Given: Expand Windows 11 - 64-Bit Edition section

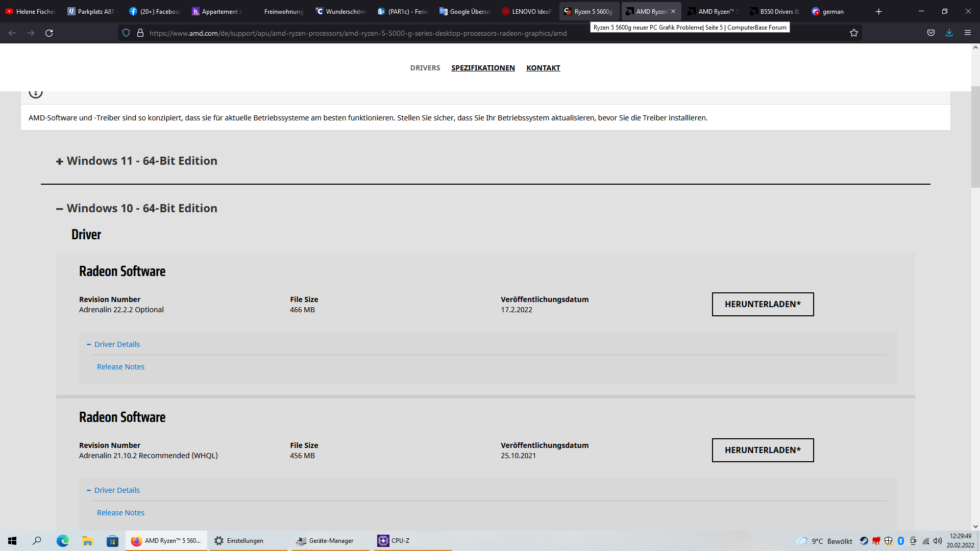Looking at the screenshot, I should point(137,161).
